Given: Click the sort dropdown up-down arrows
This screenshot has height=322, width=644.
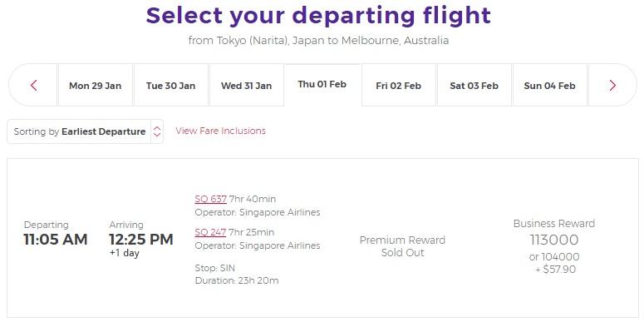Looking at the screenshot, I should click(x=157, y=131).
